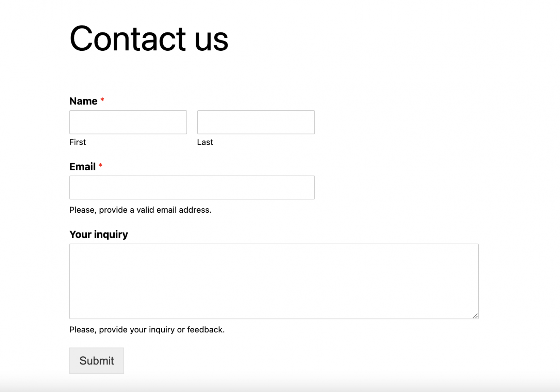Viewport: 560px width, 392px height.
Task: Click the First sublabel text
Action: 78,142
